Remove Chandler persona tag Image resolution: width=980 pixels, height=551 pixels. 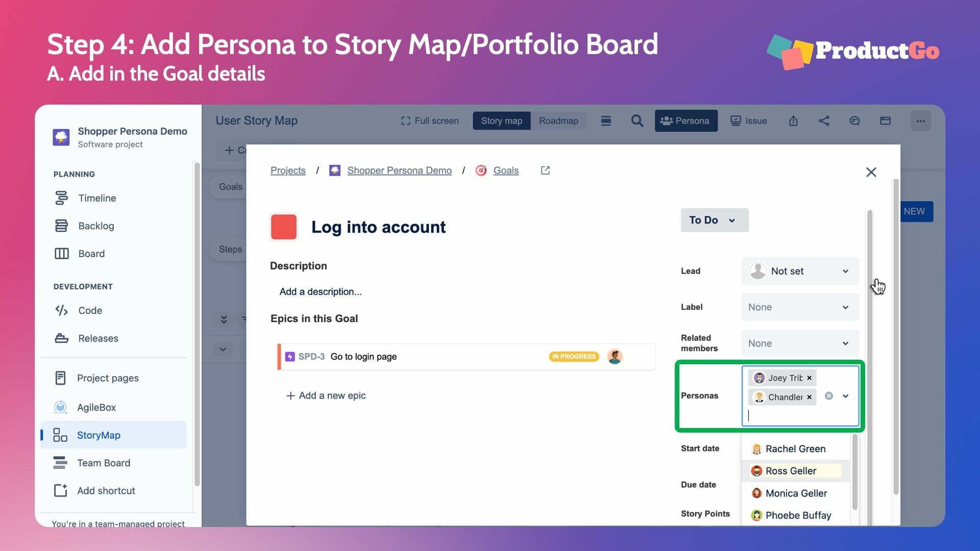(810, 397)
